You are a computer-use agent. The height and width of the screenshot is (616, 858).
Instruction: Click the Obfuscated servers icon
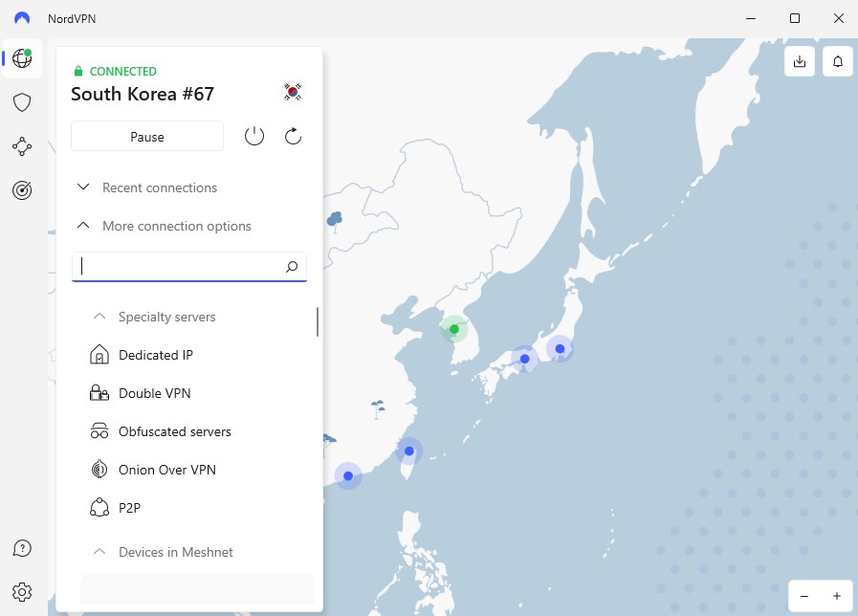(99, 431)
